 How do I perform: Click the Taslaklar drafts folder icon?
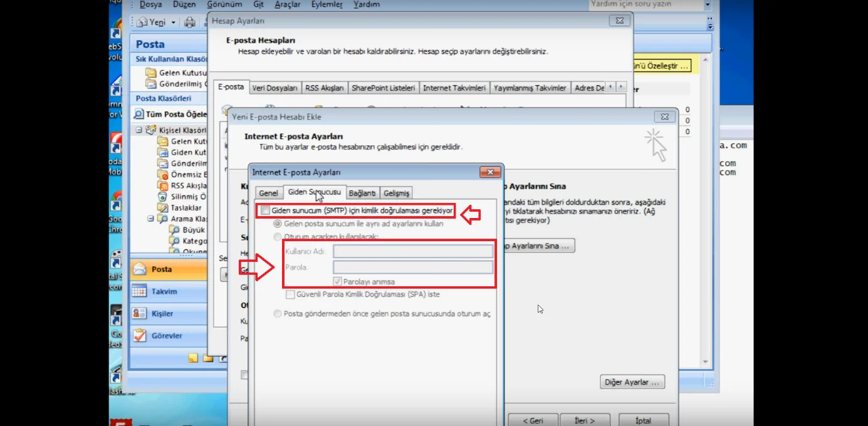162,208
